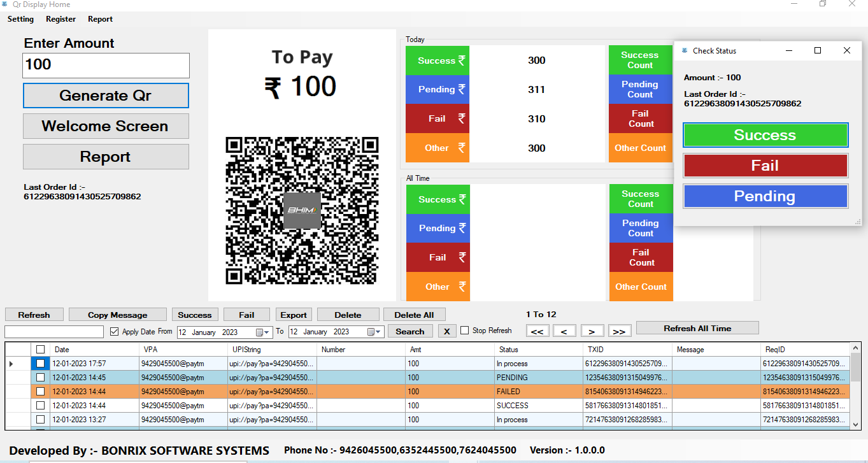868x463 pixels.
Task: Click the Delete button
Action: (348, 315)
